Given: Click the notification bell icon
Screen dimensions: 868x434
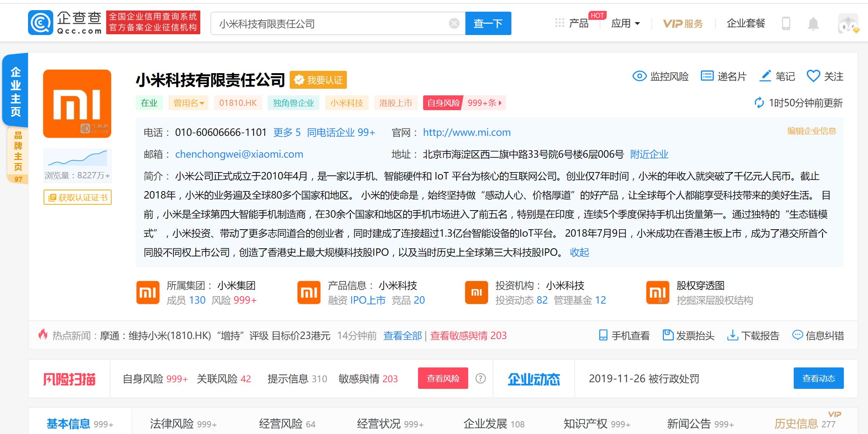Looking at the screenshot, I should pos(813,24).
